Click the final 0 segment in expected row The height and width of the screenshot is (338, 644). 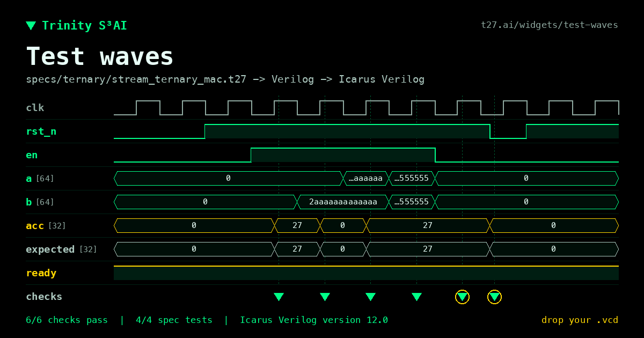coord(554,249)
